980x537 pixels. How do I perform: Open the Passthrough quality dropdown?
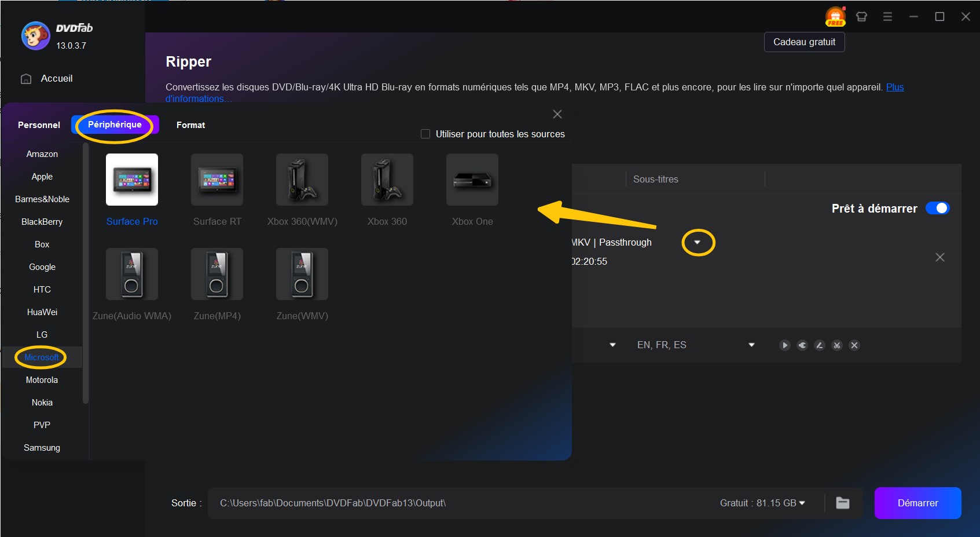698,242
